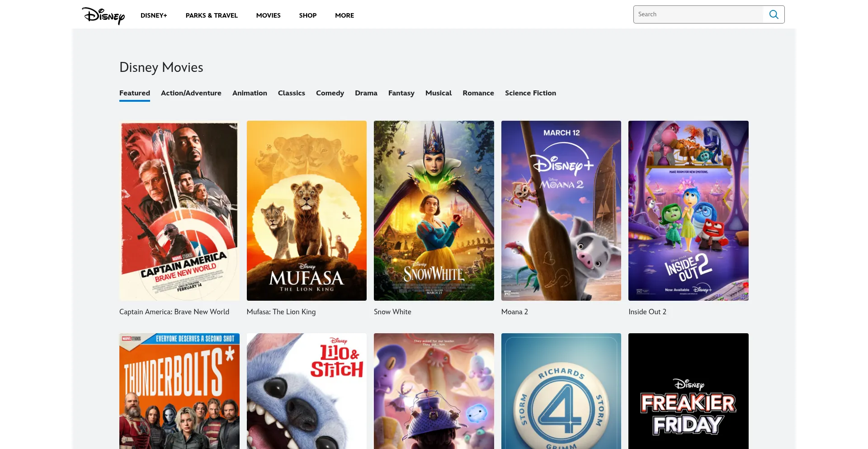Open the Mufasa poster image
Screen dimensions: 868x449
[x=307, y=210]
